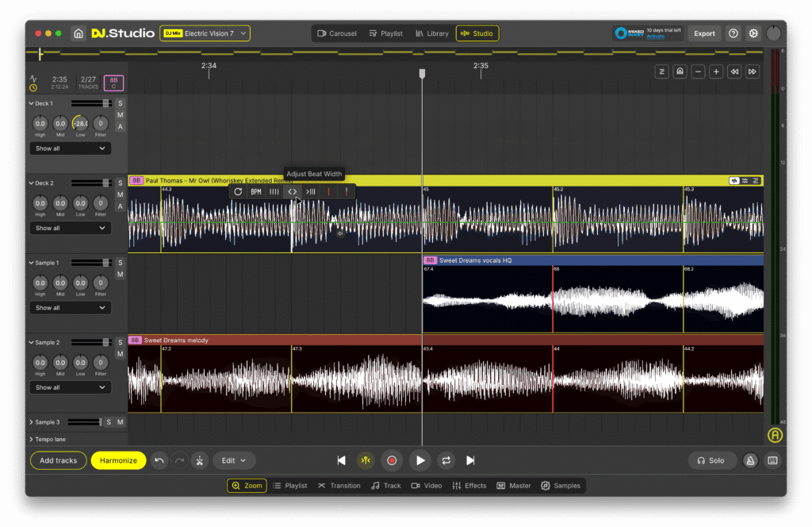Skip to next track
This screenshot has height=527, width=812.
click(470, 460)
